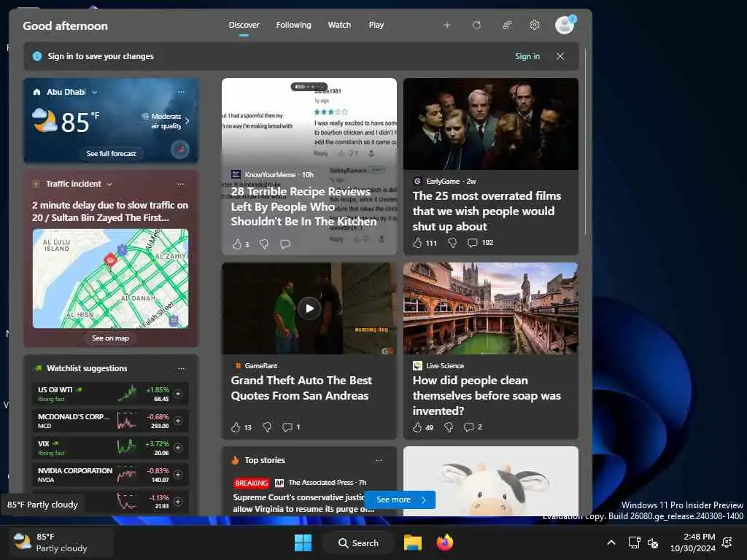Open the overrated films article image
The image size is (747, 560).
[x=491, y=124]
